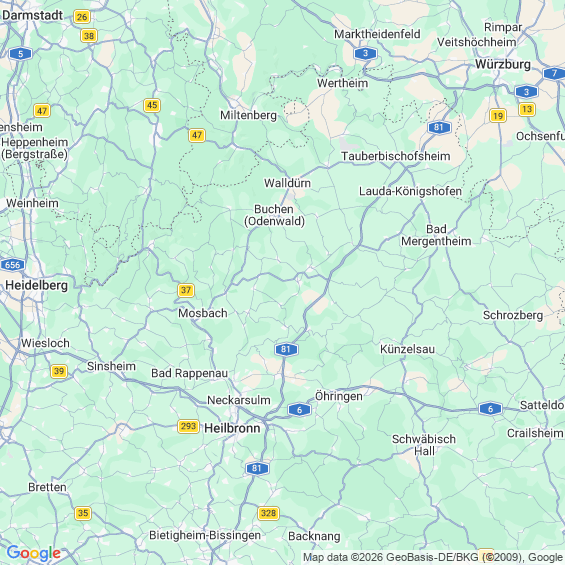Image resolution: width=565 pixels, height=565 pixels.
Task: Click the A656 highway shield near Heidelberg
Action: 13,265
